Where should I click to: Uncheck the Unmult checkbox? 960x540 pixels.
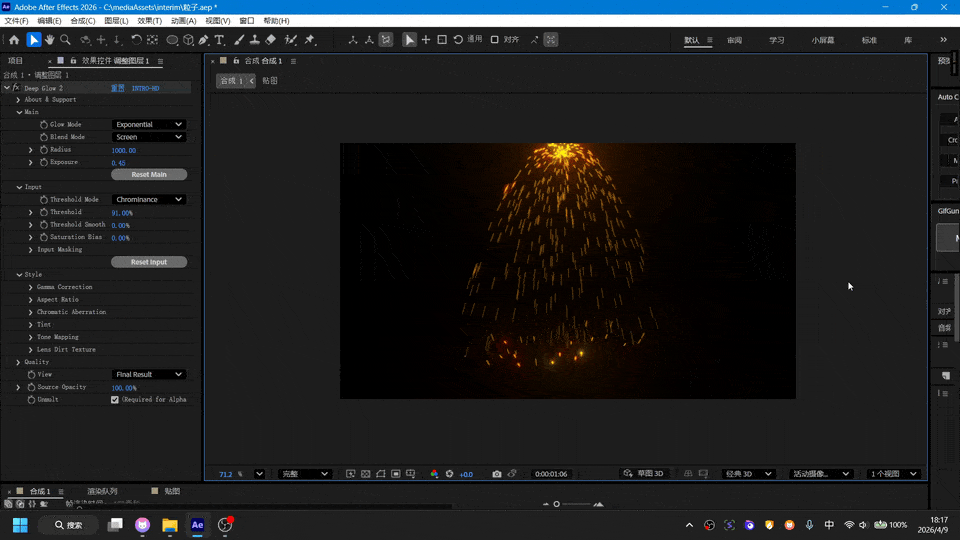click(x=115, y=400)
